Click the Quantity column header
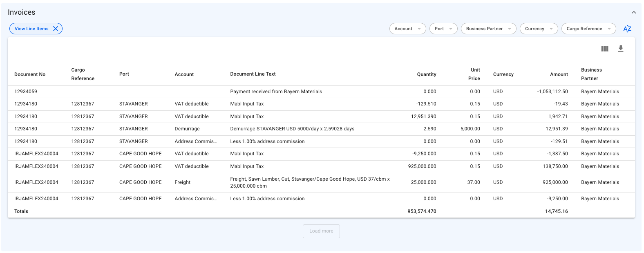This screenshot has height=253, width=644. pyautogui.click(x=426, y=74)
